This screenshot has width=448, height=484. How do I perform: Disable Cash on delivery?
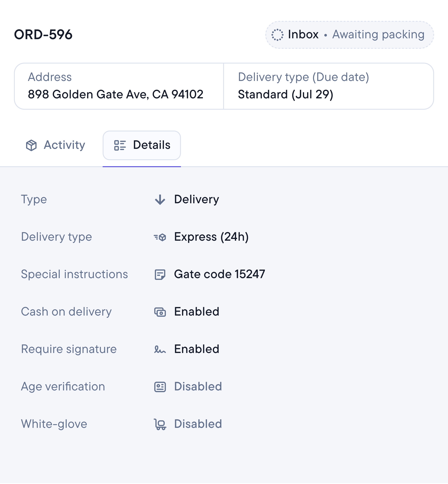[x=197, y=312]
